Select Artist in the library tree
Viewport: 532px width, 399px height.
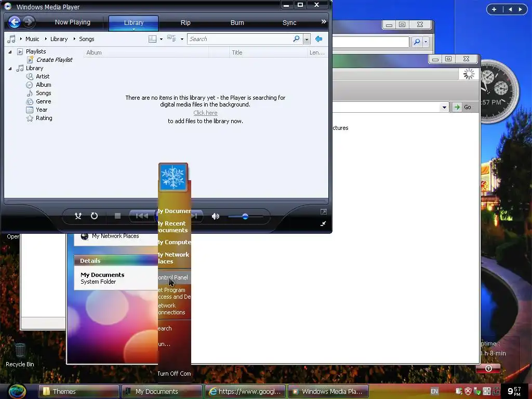coord(43,76)
